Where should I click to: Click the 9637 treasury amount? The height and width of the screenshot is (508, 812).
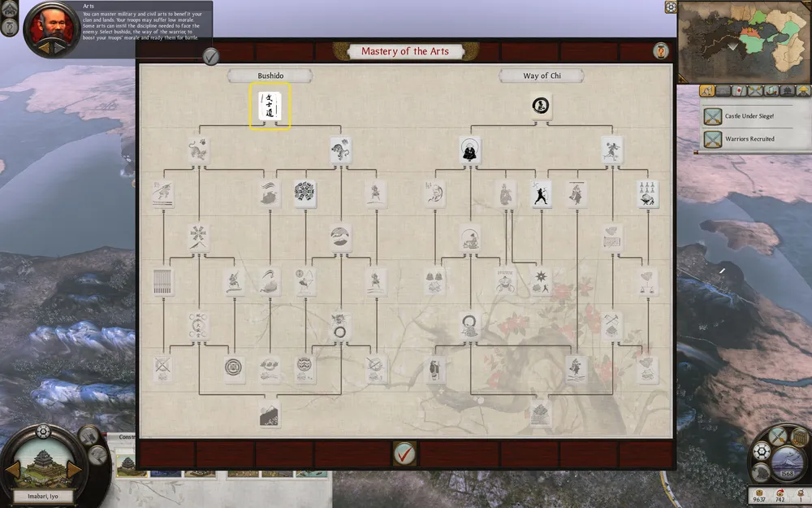(x=760, y=500)
